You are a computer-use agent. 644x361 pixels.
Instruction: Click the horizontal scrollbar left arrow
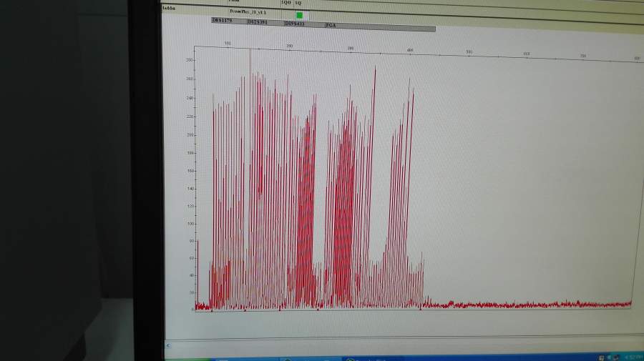pyautogui.click(x=167, y=345)
